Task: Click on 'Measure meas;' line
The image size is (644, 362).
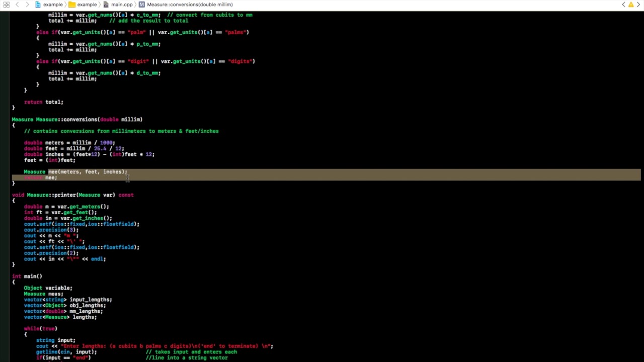Action: [44, 294]
